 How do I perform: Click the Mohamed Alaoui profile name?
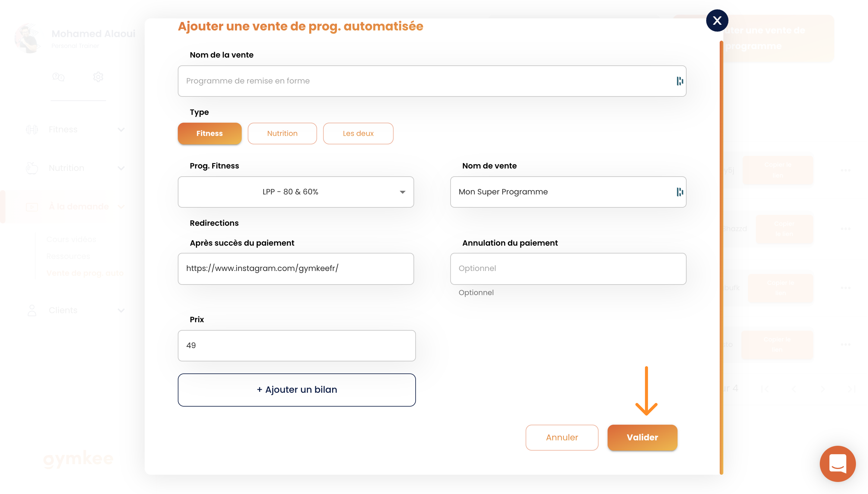93,34
